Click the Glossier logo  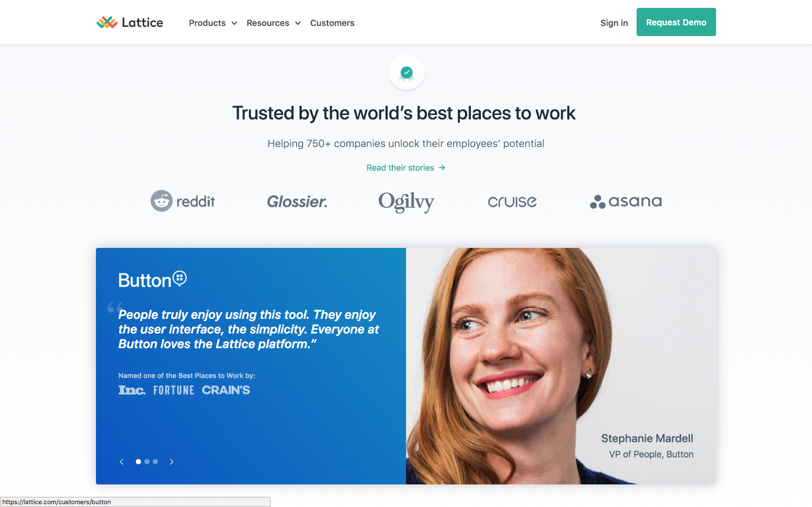coord(297,201)
